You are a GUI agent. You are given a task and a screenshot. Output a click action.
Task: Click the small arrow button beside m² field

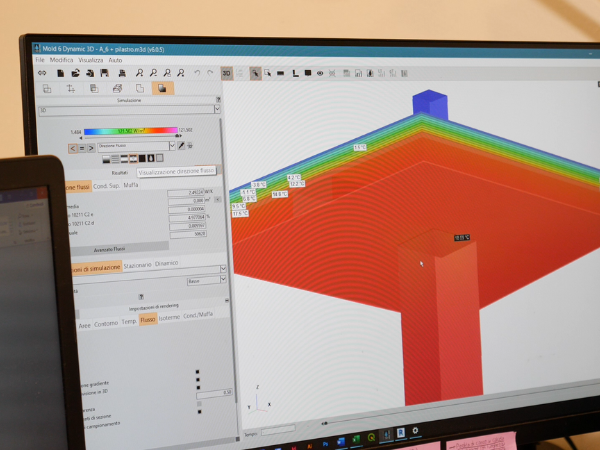point(217,199)
